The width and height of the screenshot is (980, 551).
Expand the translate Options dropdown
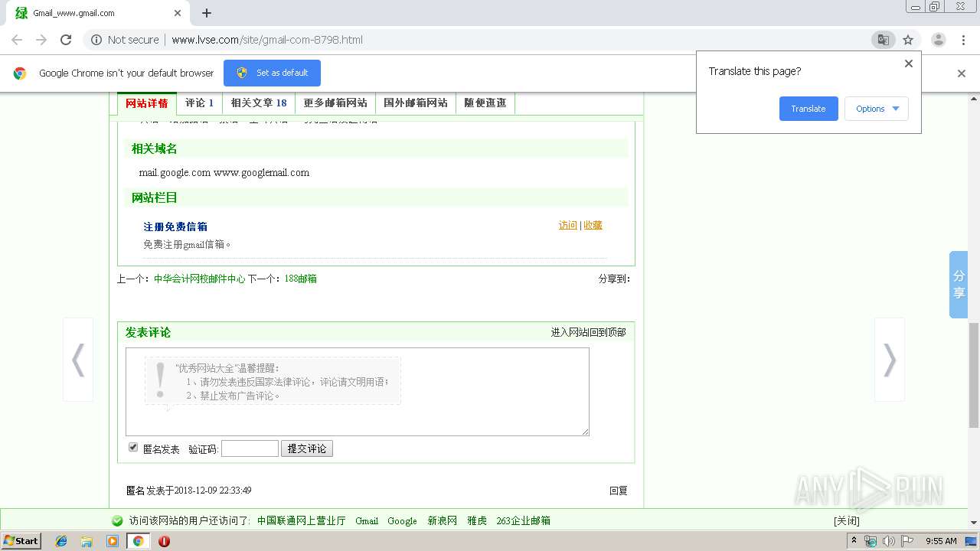pos(877,109)
